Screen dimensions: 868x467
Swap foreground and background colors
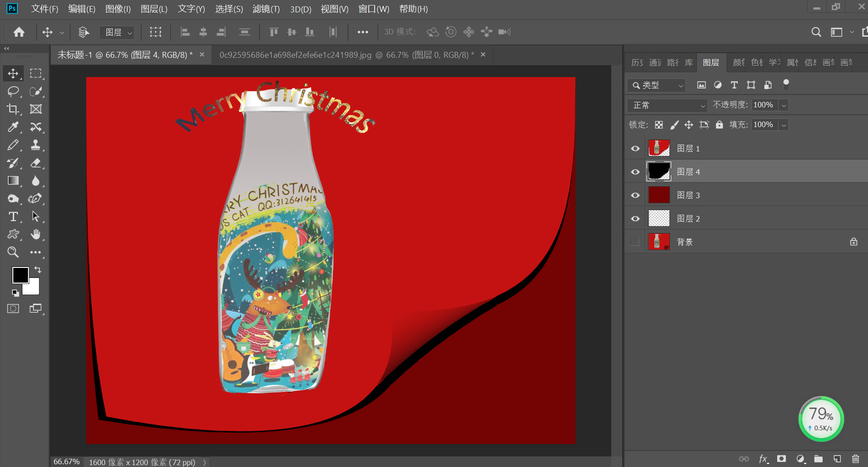click(38, 270)
